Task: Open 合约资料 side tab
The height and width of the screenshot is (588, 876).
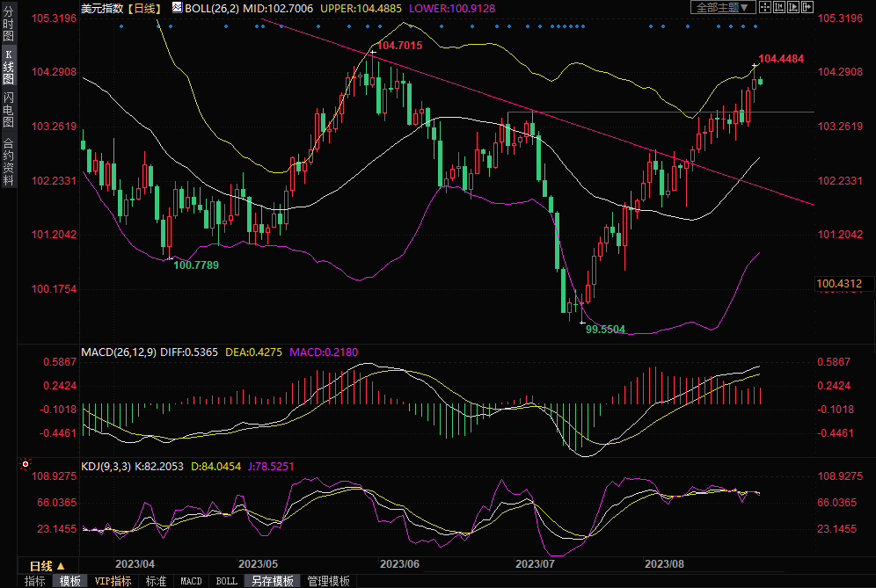Action: click(8, 162)
